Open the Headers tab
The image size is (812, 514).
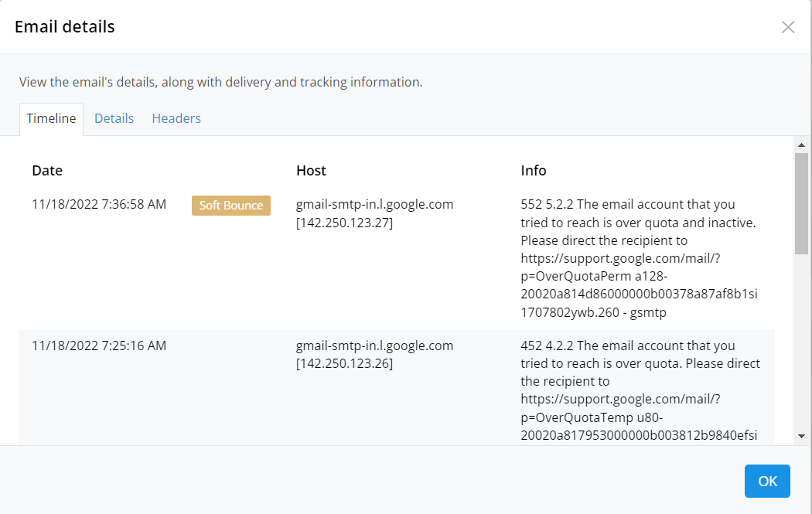pos(176,118)
